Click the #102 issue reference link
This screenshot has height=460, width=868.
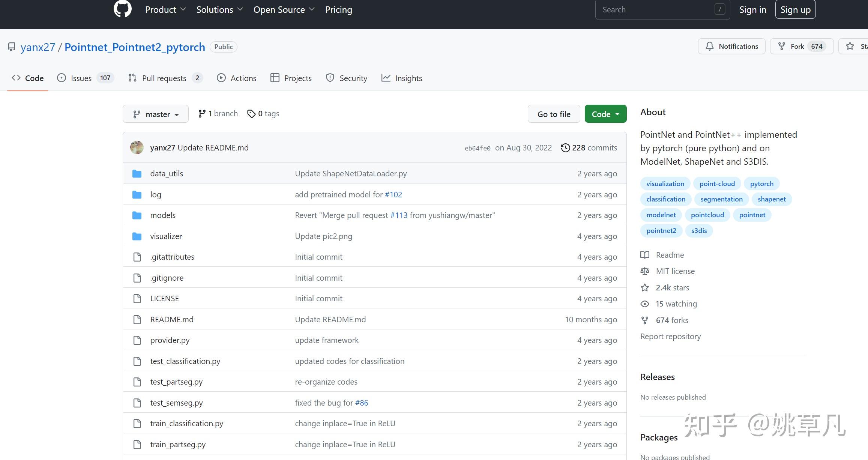tap(393, 195)
